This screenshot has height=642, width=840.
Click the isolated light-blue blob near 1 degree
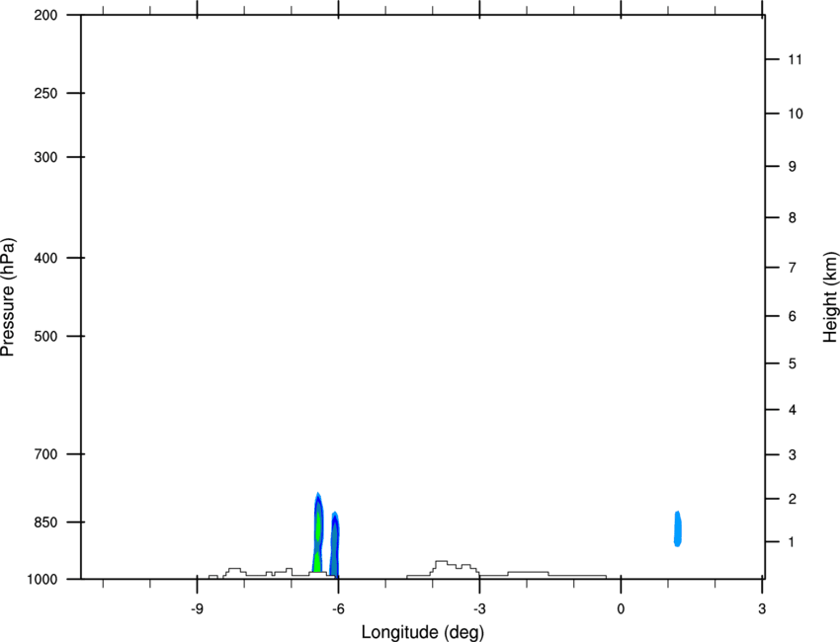click(678, 529)
